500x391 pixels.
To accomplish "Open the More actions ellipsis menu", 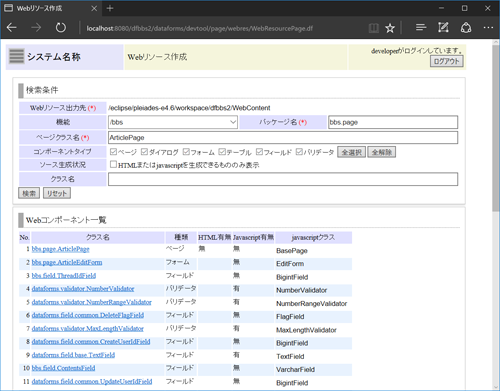I will pos(488,28).
